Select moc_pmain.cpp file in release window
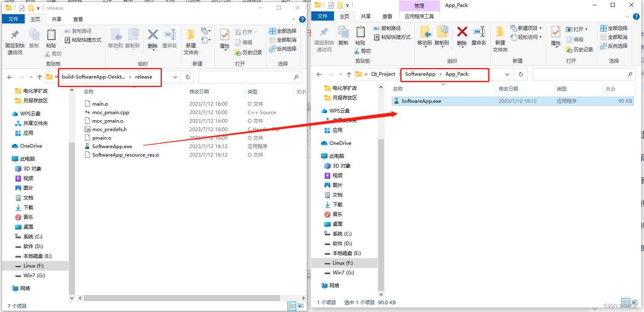Screen dimensions: 644x312 pos(111,112)
